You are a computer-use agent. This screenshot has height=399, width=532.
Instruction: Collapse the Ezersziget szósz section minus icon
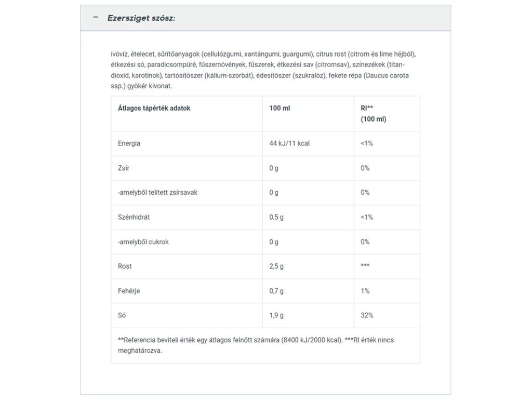point(96,18)
